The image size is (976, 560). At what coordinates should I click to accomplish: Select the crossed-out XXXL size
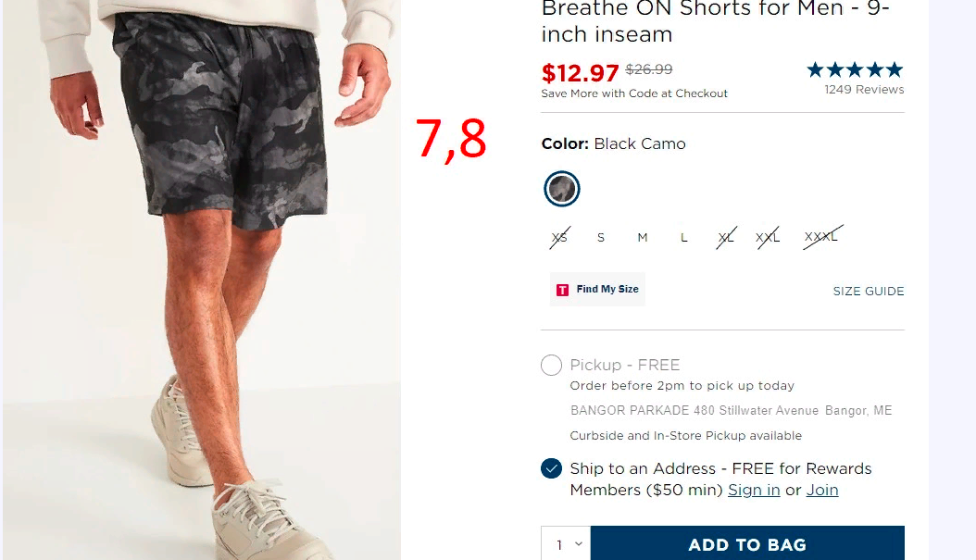click(821, 236)
